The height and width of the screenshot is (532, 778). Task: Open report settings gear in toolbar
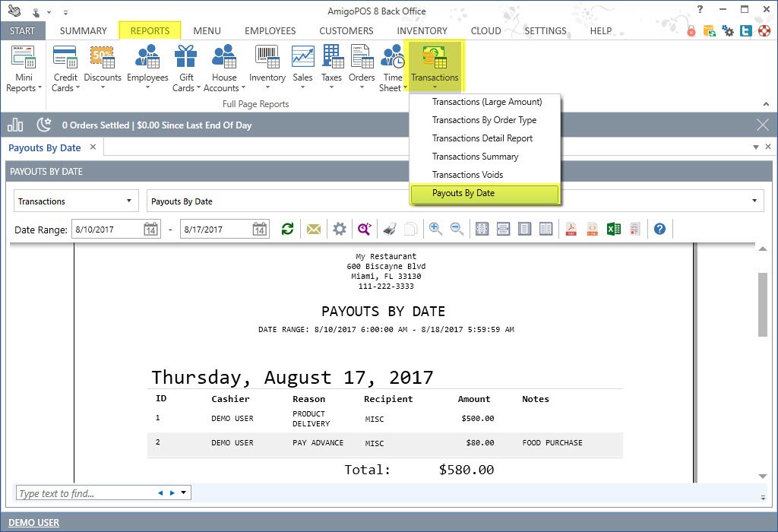point(339,229)
